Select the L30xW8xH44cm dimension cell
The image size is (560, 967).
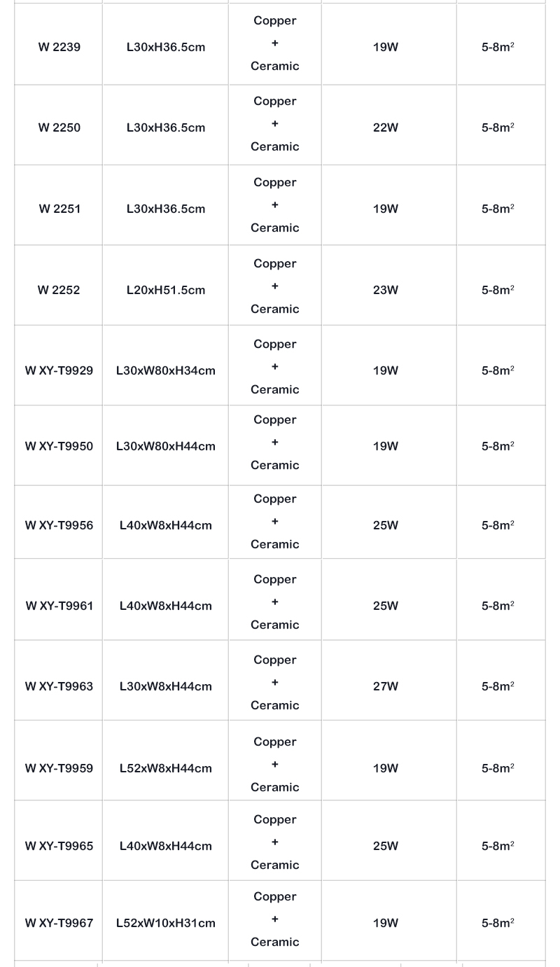pyautogui.click(x=166, y=687)
